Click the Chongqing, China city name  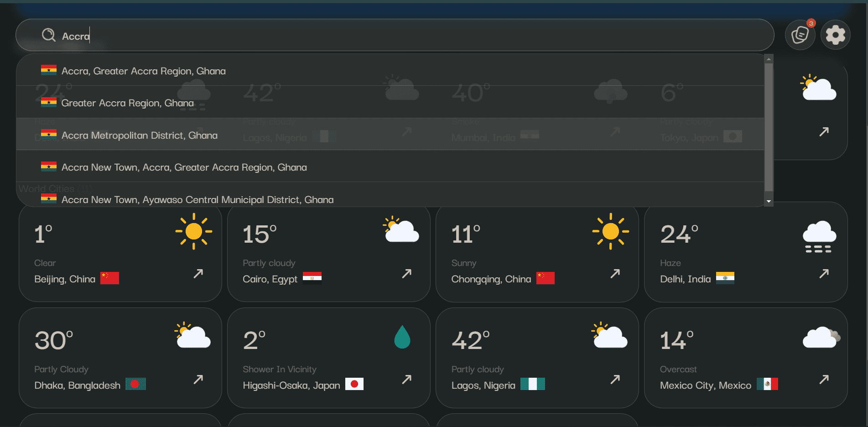(x=491, y=279)
